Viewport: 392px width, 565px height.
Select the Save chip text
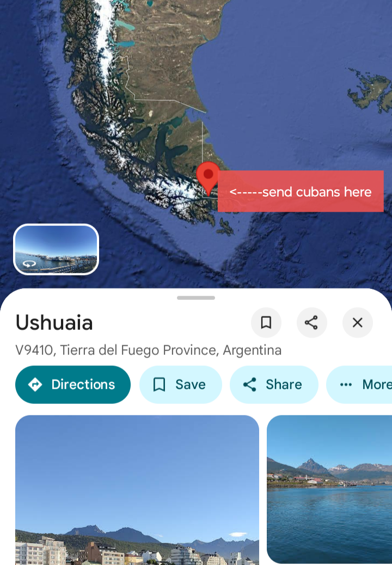[190, 384]
